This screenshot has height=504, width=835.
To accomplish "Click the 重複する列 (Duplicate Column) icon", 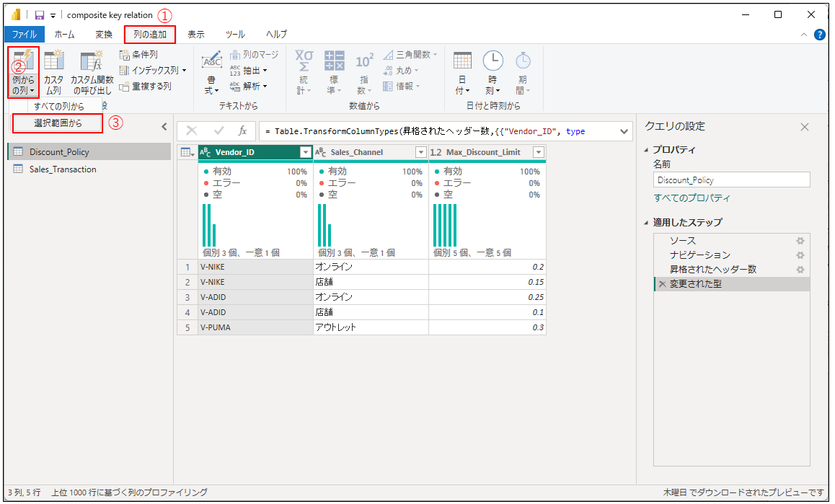I will 124,87.
